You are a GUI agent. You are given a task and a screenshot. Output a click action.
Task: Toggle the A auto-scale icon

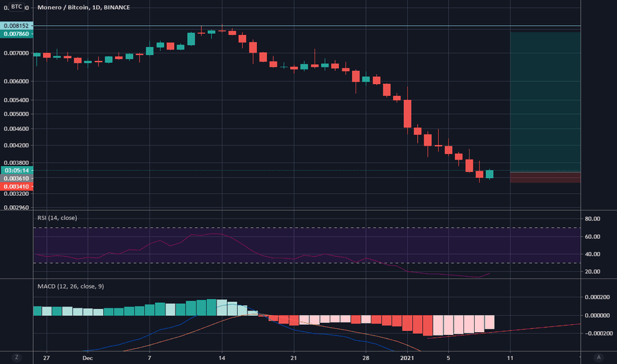[599, 357]
